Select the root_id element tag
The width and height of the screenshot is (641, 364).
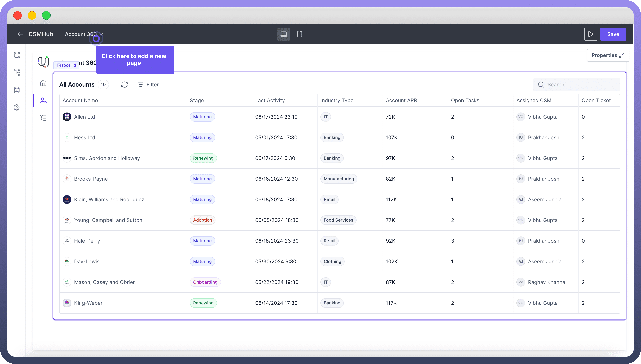pyautogui.click(x=67, y=65)
